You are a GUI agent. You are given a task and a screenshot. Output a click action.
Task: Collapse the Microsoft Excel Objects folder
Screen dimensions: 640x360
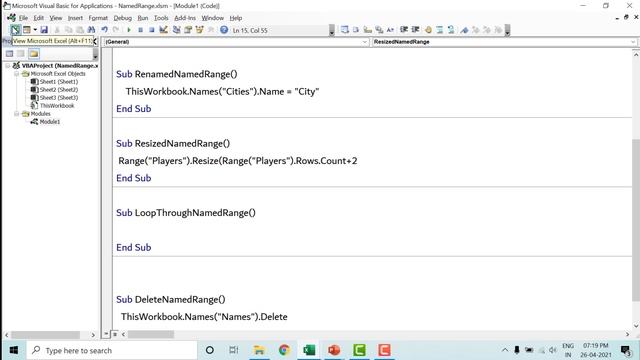pos(16,73)
